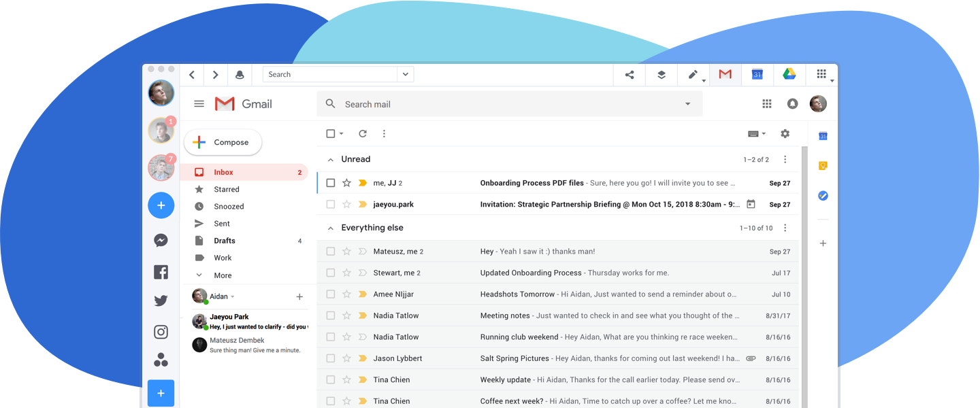
Task: Open the Google Calendar side panel icon
Action: (x=823, y=136)
